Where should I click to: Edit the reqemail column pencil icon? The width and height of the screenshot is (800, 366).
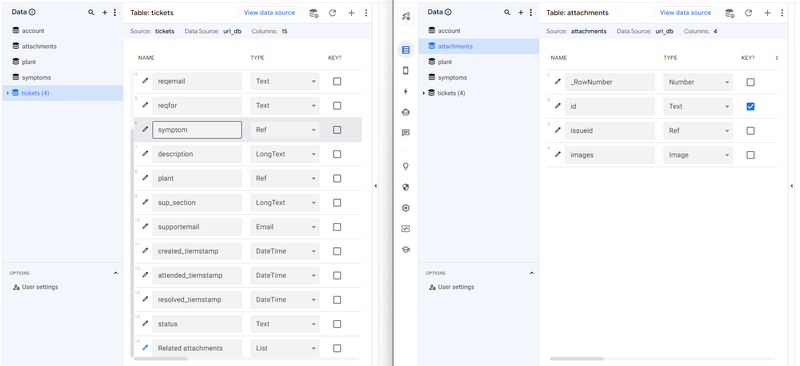click(145, 81)
